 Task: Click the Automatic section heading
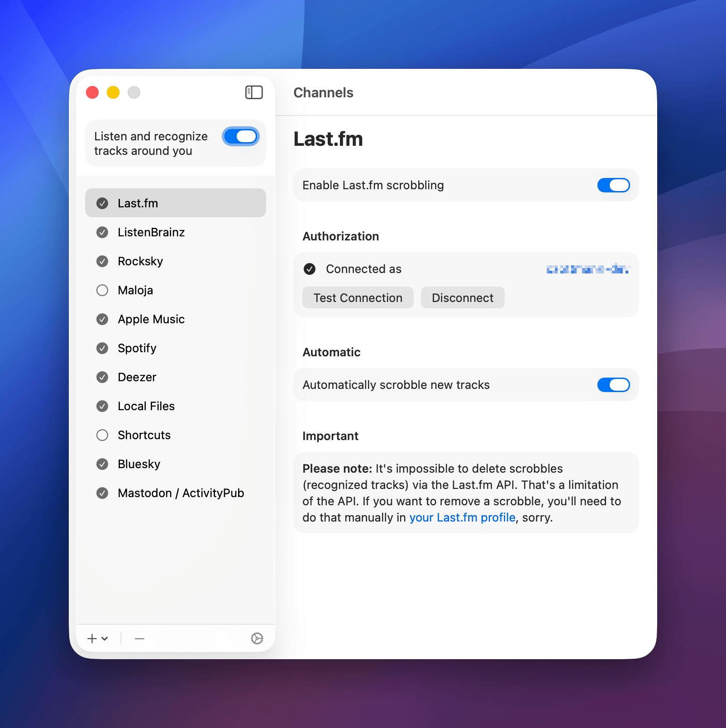click(331, 352)
